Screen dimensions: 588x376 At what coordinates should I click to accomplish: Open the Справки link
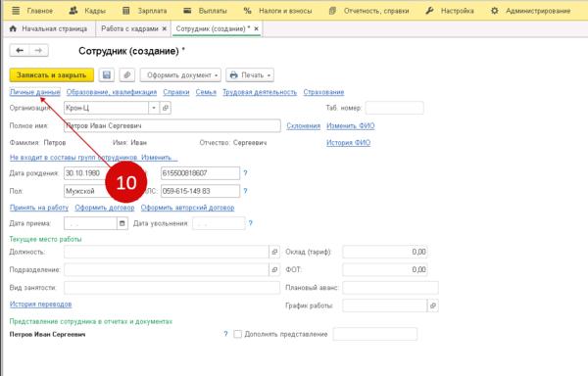click(x=176, y=92)
